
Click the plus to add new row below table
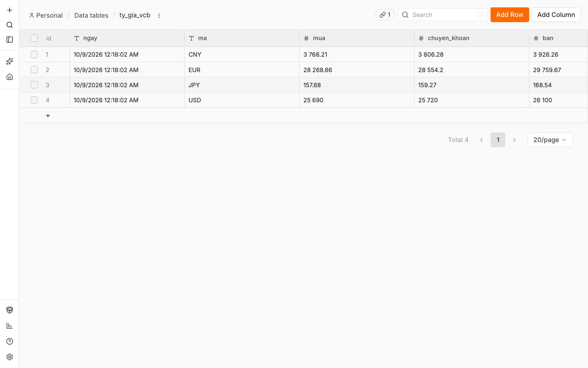point(48,116)
